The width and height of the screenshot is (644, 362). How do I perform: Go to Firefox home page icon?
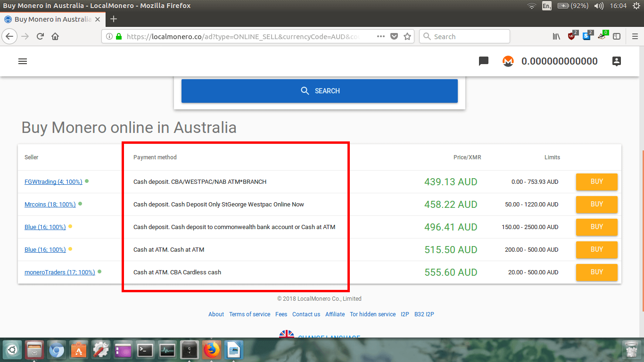[x=55, y=37]
